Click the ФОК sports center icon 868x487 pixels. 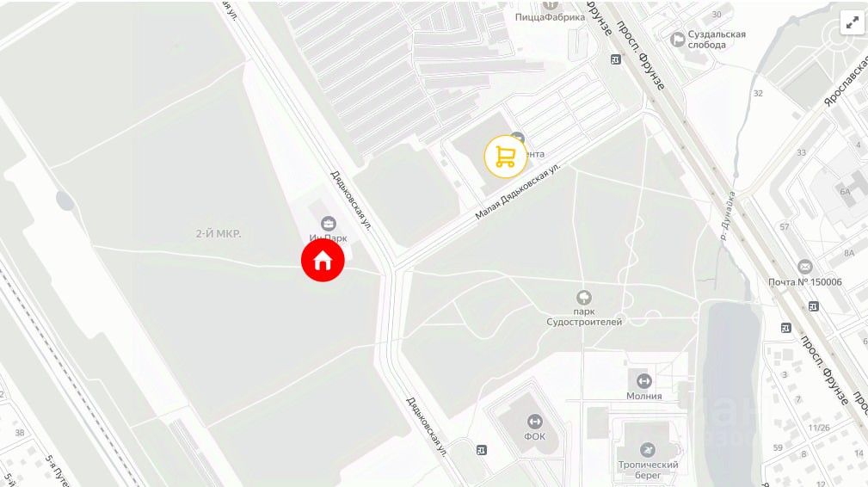(534, 422)
